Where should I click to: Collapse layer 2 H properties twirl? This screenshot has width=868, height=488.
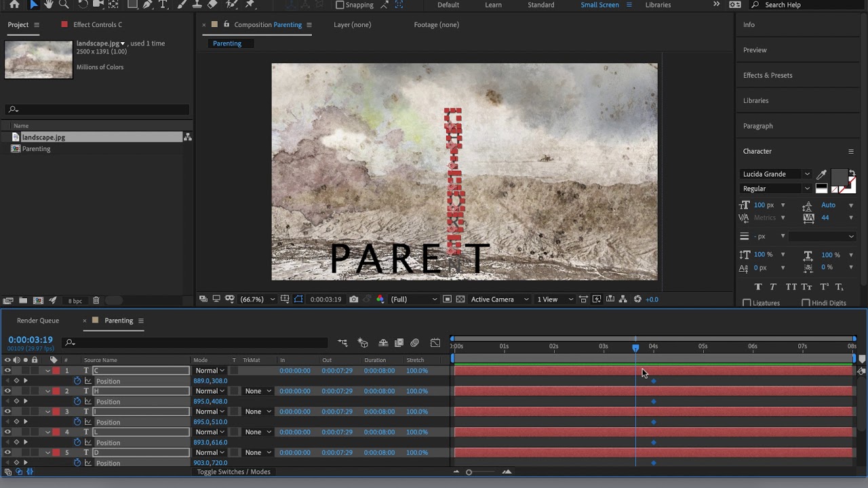tap(48, 391)
